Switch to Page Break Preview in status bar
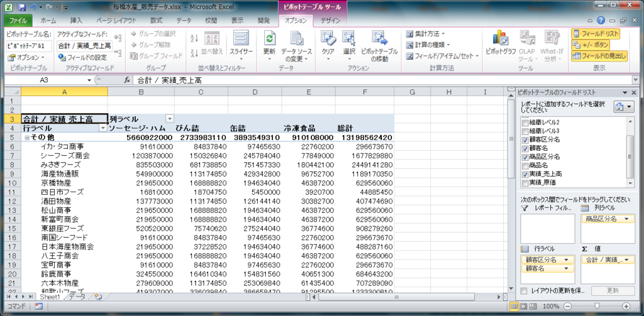 (533, 306)
